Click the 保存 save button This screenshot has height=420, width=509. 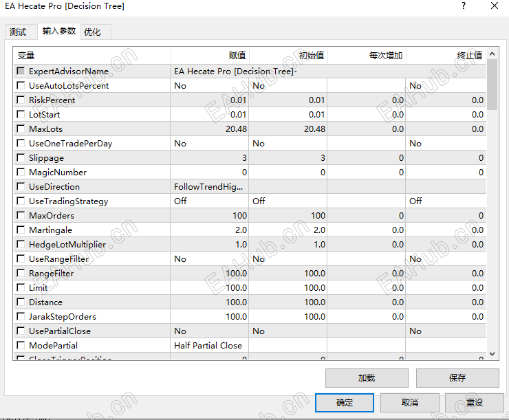coord(457,378)
